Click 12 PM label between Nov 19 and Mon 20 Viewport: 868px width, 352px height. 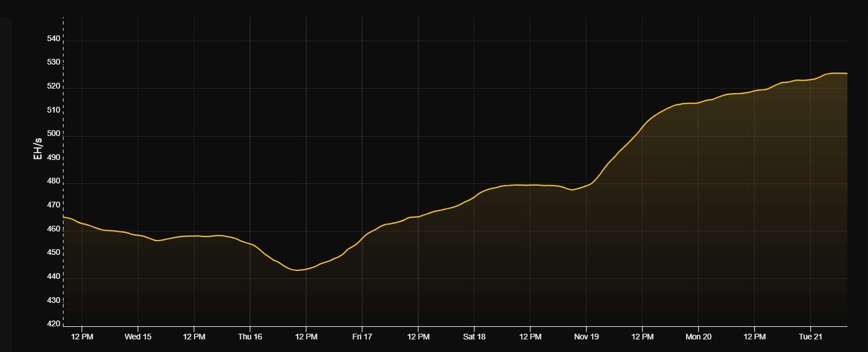tap(643, 337)
